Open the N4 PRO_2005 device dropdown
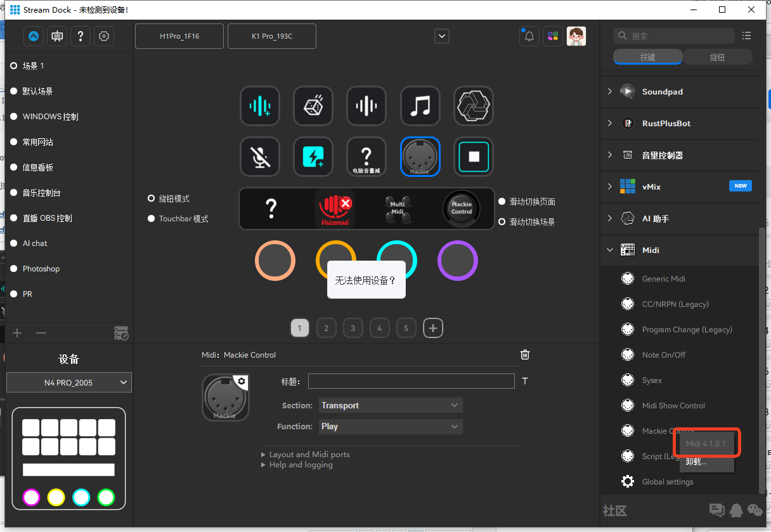Screen dimensions: 771x532 [69, 382]
